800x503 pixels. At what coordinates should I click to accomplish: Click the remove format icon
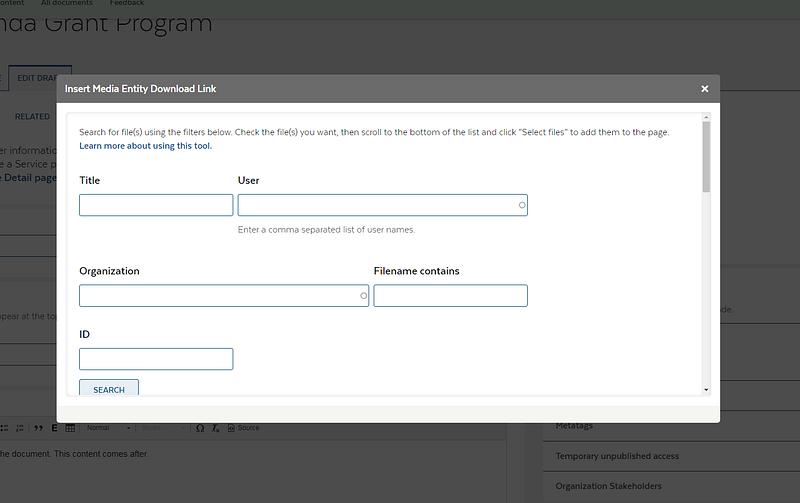pos(216,428)
